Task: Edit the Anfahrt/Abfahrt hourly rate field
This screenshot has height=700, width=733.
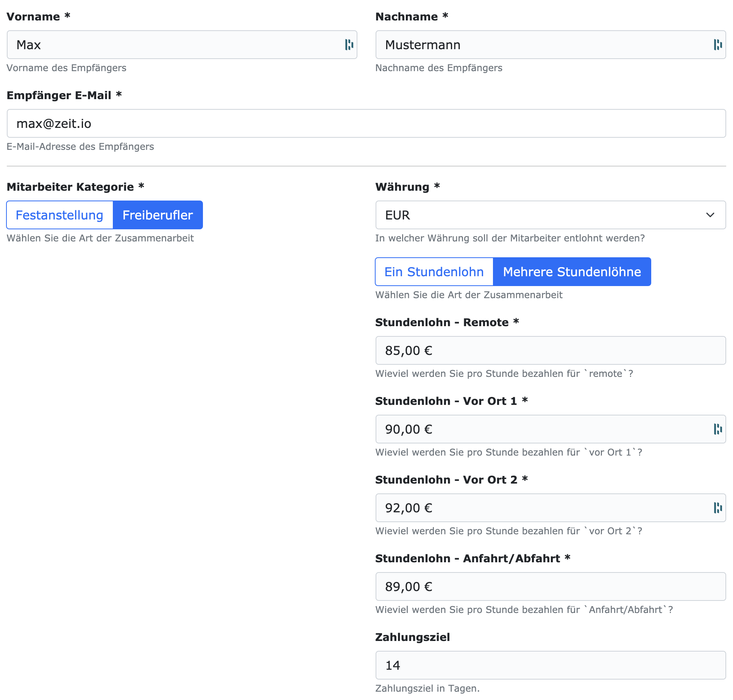Action: [550, 586]
